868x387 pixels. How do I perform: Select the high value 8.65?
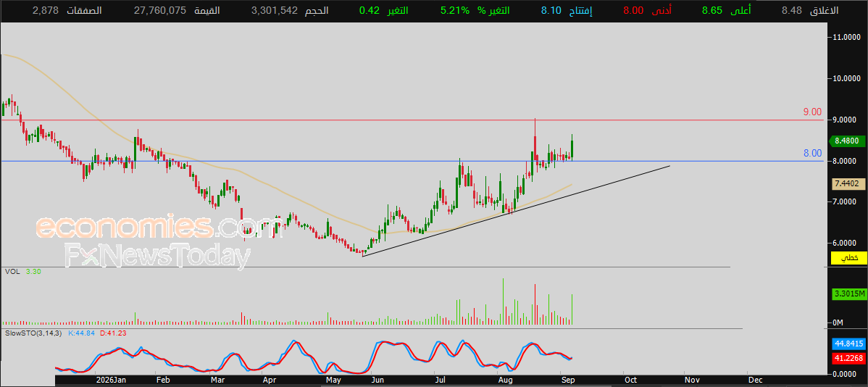[712, 11]
